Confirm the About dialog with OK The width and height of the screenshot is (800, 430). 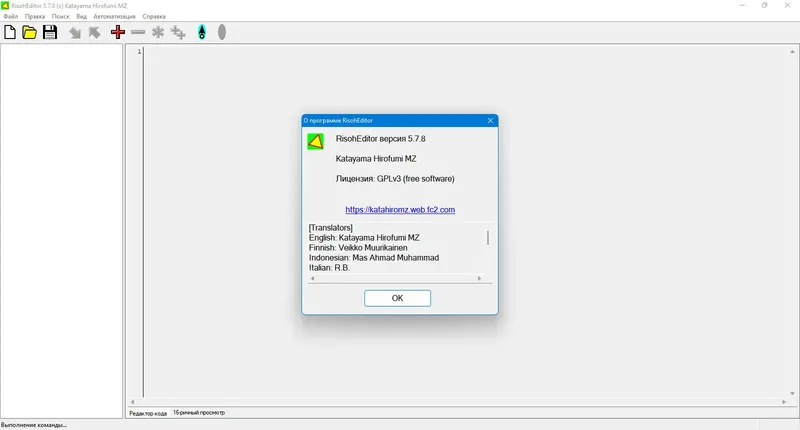point(397,298)
